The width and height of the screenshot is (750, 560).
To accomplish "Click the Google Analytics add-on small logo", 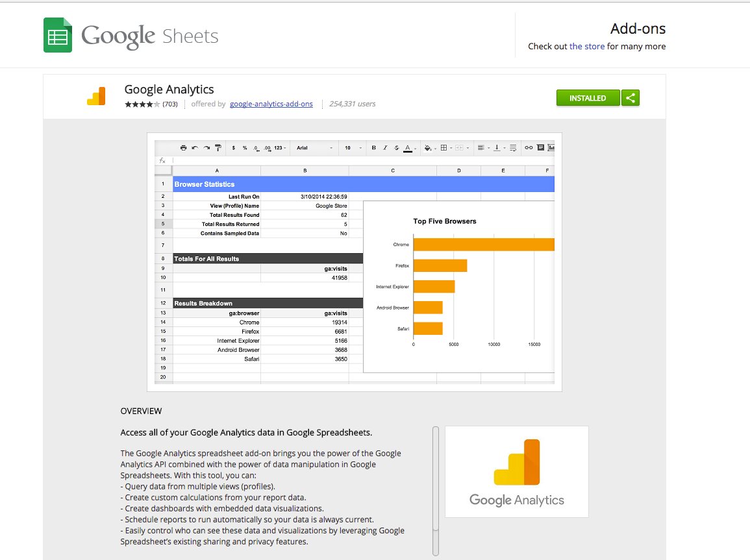I will [96, 96].
